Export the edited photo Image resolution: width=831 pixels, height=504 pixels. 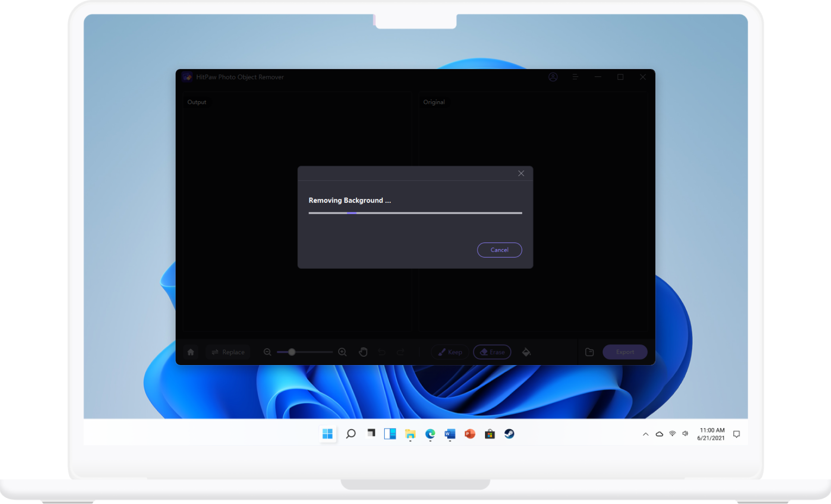[x=624, y=352]
